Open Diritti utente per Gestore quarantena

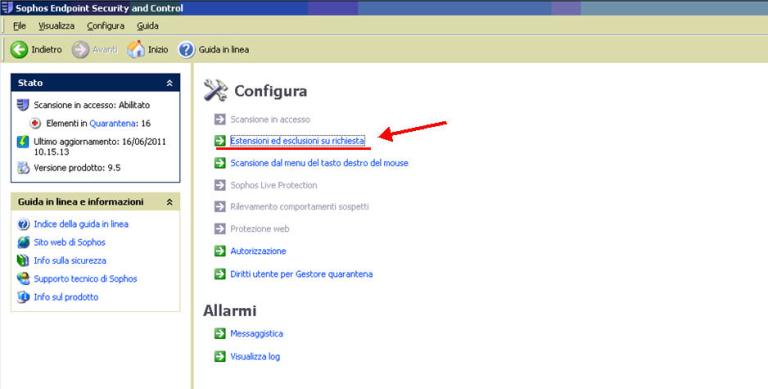tap(301, 274)
